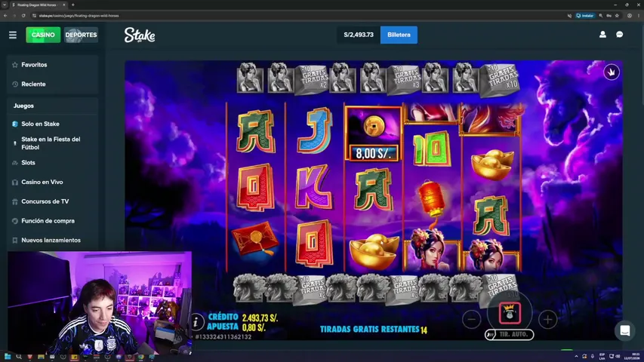
Task: Open the Slots category
Action: coord(53,163)
